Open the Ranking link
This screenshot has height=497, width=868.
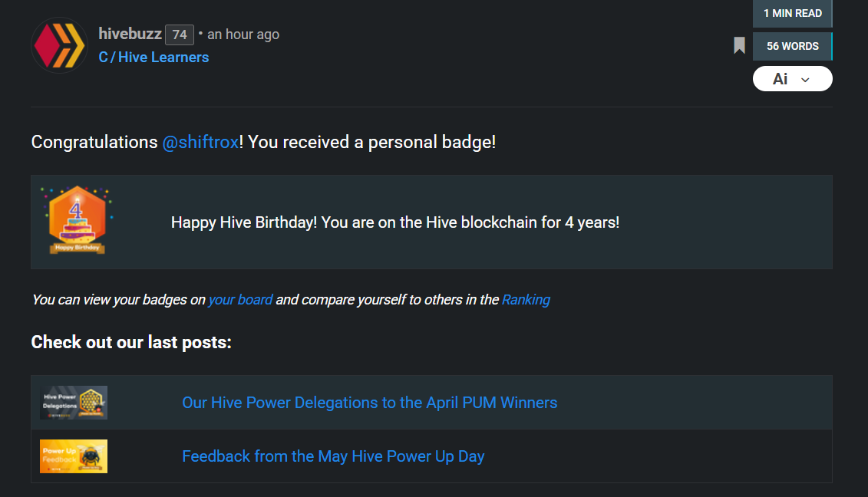[526, 300]
